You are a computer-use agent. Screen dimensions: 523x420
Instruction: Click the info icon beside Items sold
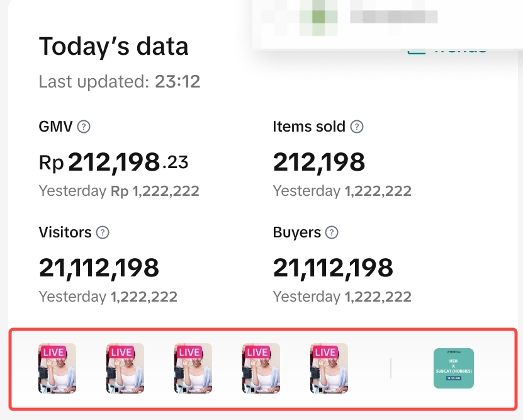click(x=357, y=127)
